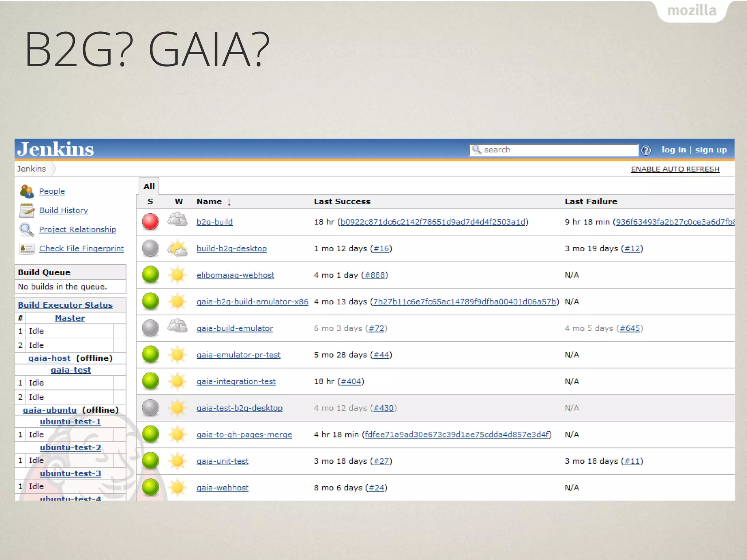The height and width of the screenshot is (560, 747).
Task: Sort by Last Success column header
Action: 342,202
